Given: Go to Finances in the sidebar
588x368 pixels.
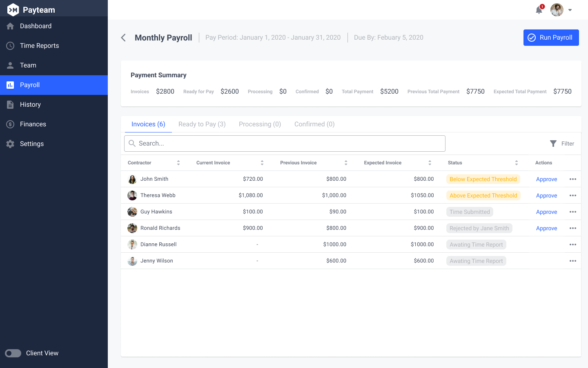Looking at the screenshot, I should 33,124.
